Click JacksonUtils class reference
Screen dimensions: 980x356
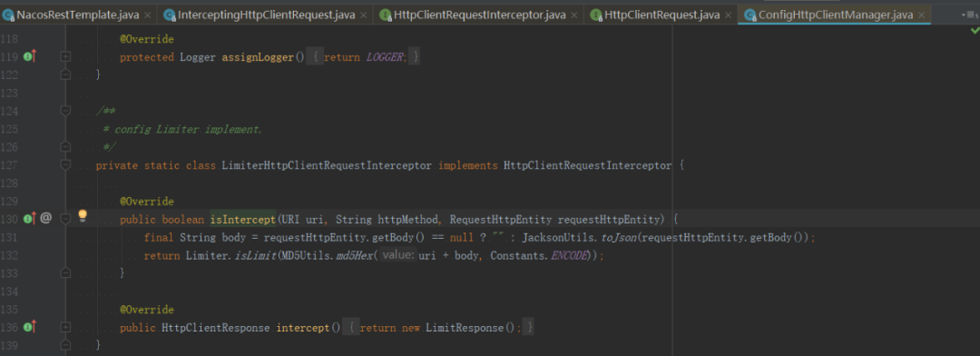point(559,238)
